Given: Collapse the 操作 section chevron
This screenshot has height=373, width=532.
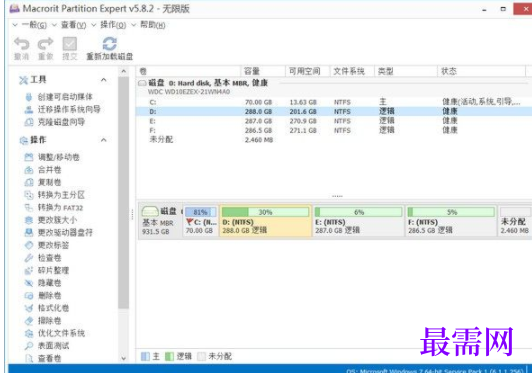Looking at the screenshot, I should click(x=104, y=140).
